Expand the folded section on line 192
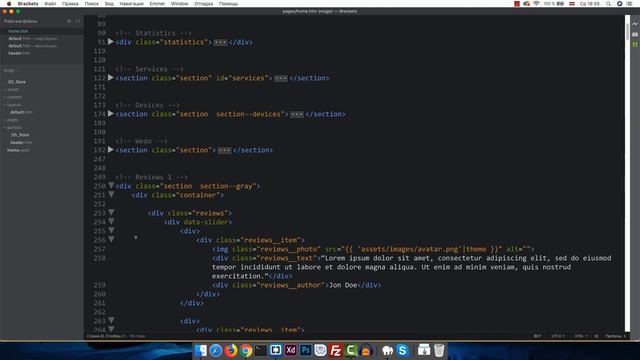The width and height of the screenshot is (640, 360). pyautogui.click(x=111, y=149)
